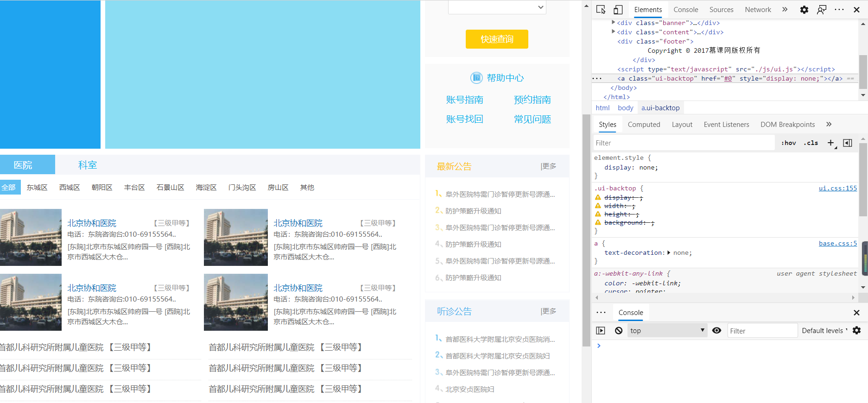Viewport: 868px width, 403px height.
Task: Open the top JavaScript context dropdown
Action: pyautogui.click(x=667, y=330)
